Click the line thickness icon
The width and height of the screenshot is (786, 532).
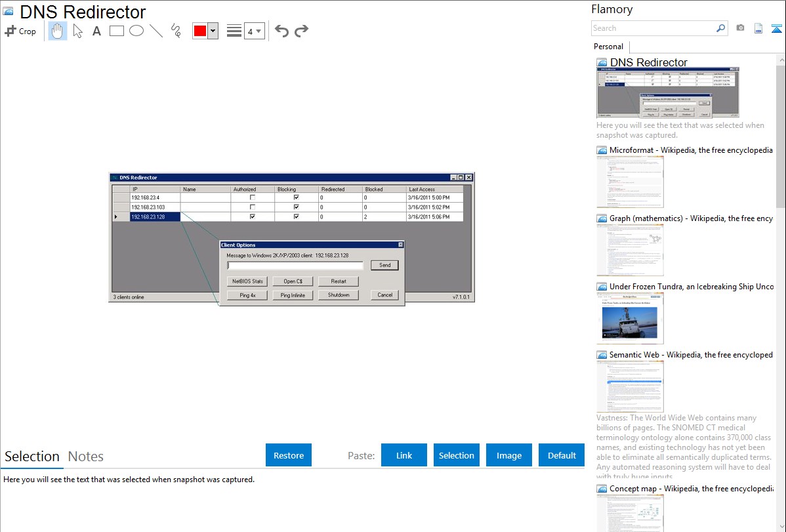click(234, 31)
